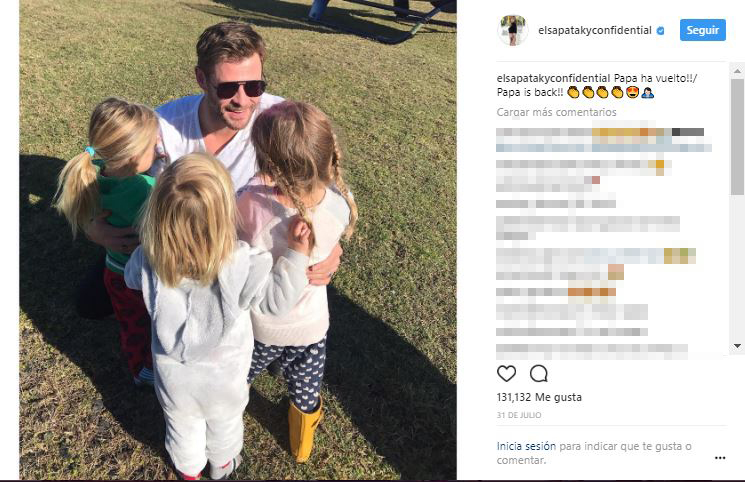This screenshot has width=745, height=482.
Task: Follow the account with the Seguir button
Action: 702,30
